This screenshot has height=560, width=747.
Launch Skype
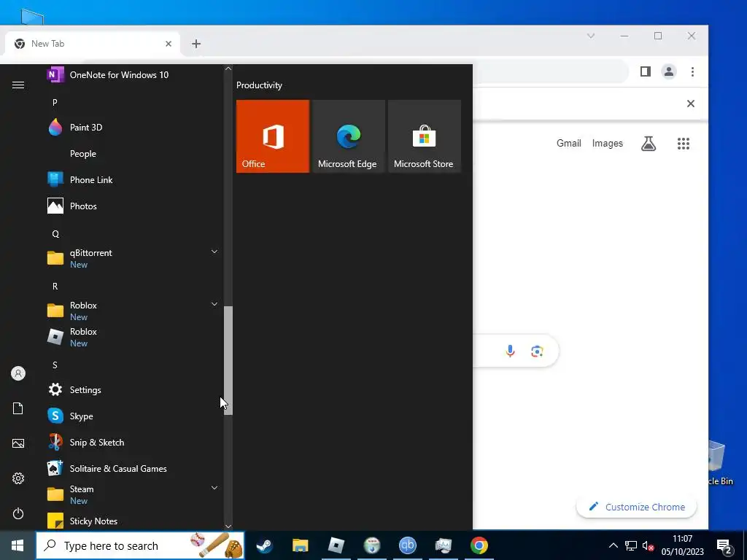pyautogui.click(x=131, y=416)
